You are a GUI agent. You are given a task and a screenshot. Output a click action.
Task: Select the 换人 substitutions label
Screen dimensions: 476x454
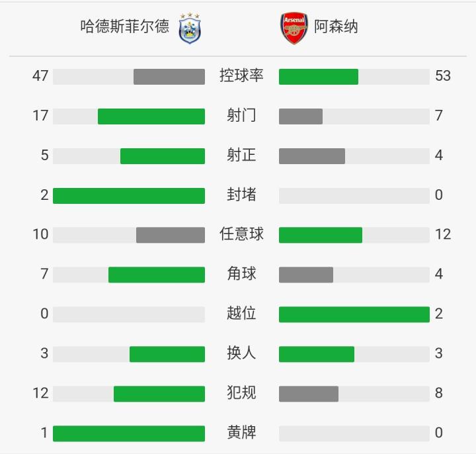pos(241,353)
